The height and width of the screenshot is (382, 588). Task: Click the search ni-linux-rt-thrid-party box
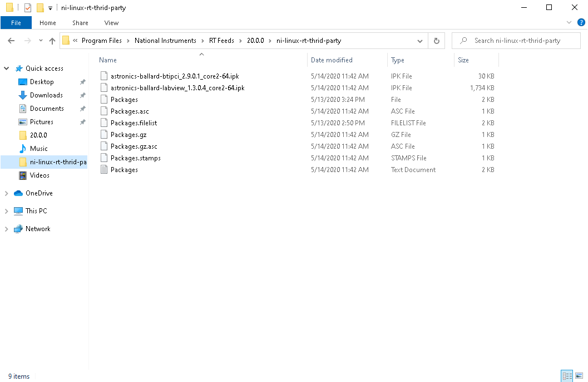point(517,41)
